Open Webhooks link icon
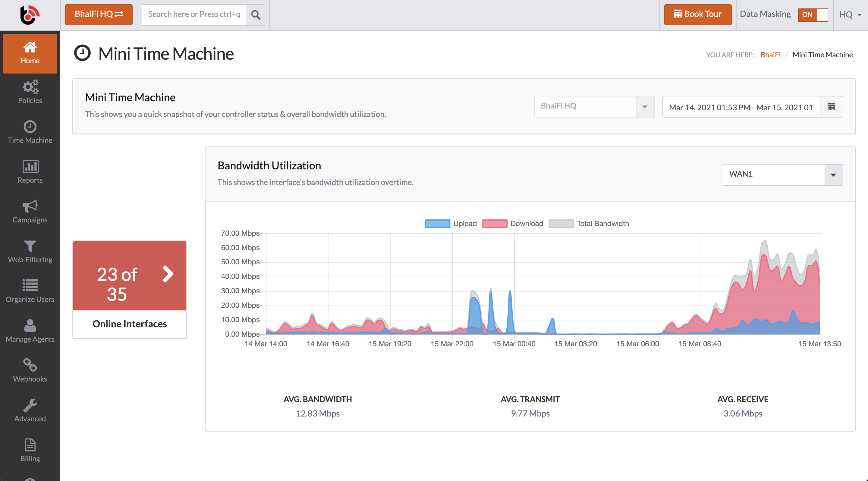The height and width of the screenshot is (481, 868). (x=30, y=365)
